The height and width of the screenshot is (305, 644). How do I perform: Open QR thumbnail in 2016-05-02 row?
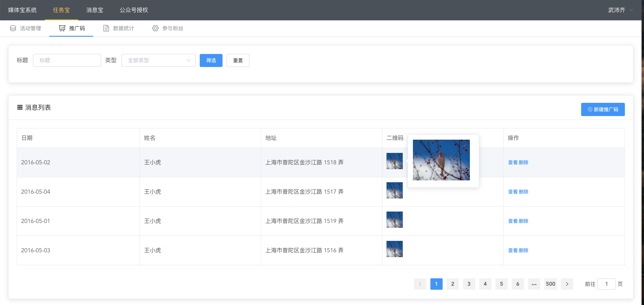point(394,161)
